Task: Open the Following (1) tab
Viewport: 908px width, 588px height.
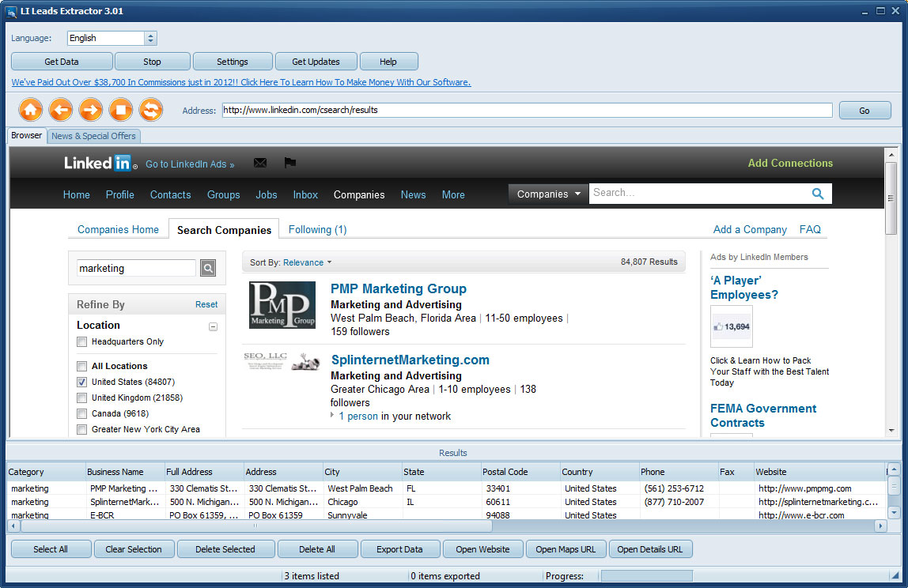Action: [317, 230]
